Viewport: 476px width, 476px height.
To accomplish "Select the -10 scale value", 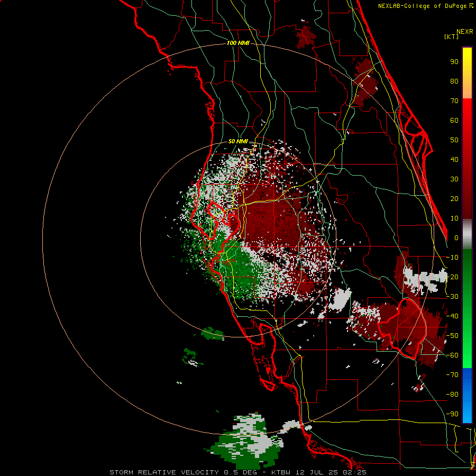I will 453,258.
